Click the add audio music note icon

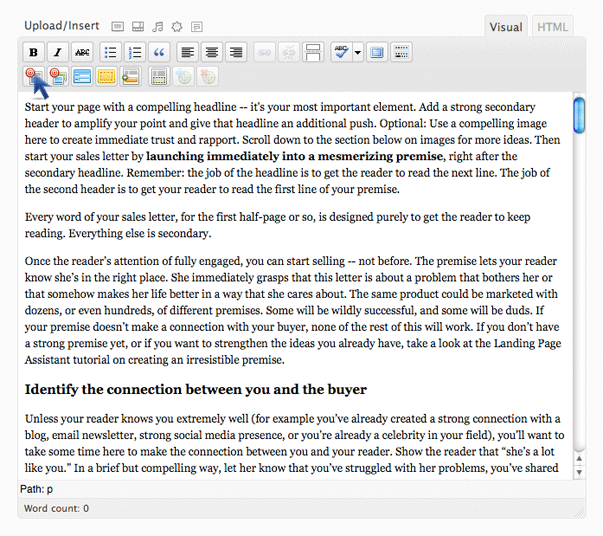pos(157,26)
